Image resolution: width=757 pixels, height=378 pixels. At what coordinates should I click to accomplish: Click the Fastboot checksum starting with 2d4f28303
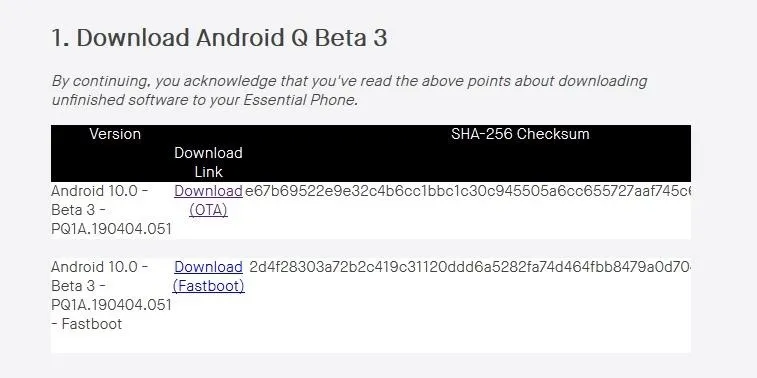[x=470, y=267]
